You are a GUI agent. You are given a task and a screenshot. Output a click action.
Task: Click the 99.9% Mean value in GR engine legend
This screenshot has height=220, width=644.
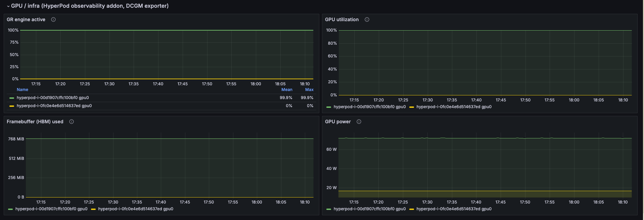(x=286, y=98)
